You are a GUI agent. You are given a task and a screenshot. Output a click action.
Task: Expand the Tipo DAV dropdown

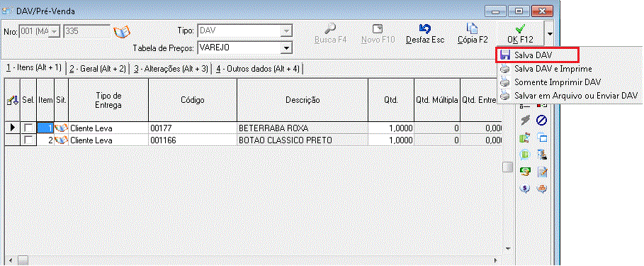(x=286, y=31)
